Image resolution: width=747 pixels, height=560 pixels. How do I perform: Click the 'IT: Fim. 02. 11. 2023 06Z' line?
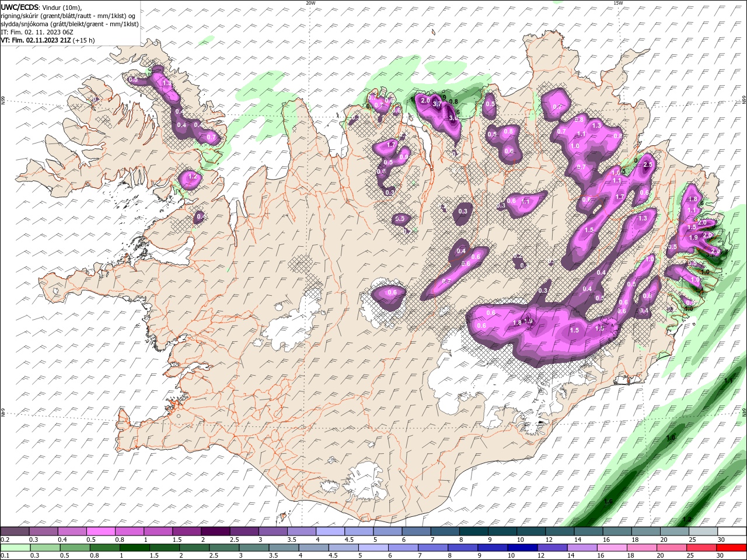tap(37, 32)
